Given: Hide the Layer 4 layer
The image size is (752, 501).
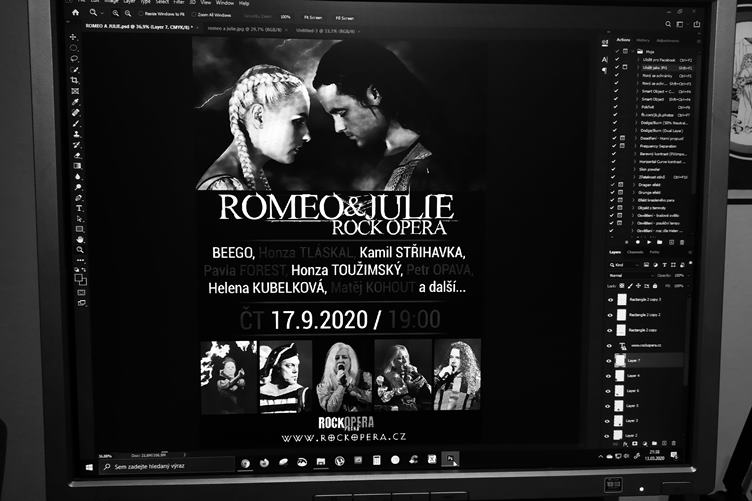Looking at the screenshot, I should point(609,376).
